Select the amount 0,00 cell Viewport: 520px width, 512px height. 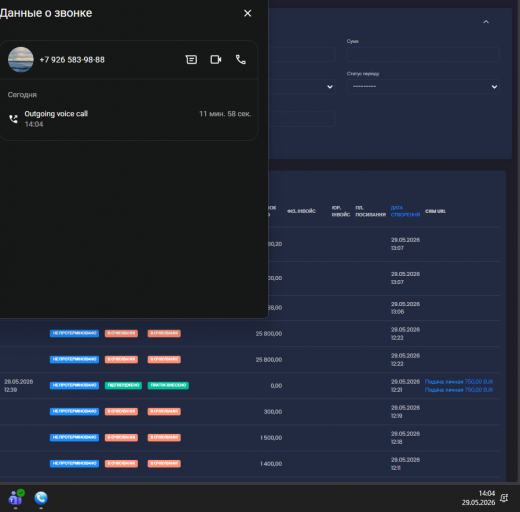(x=276, y=386)
